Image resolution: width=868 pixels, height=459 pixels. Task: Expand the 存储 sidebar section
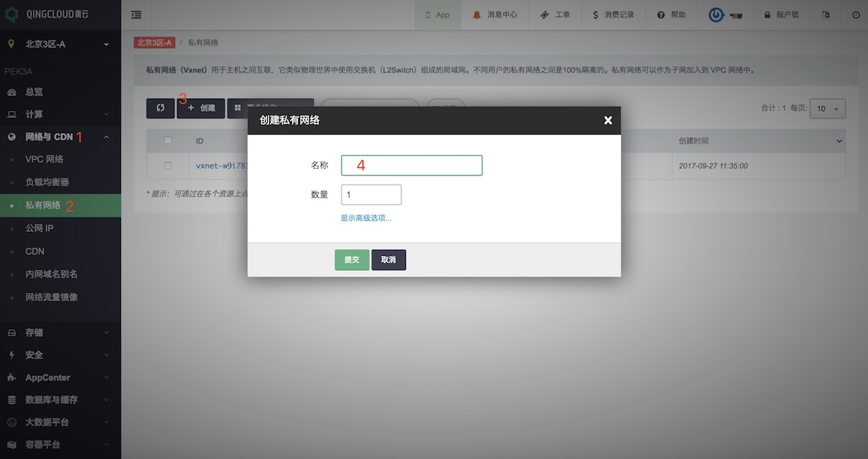(60, 332)
